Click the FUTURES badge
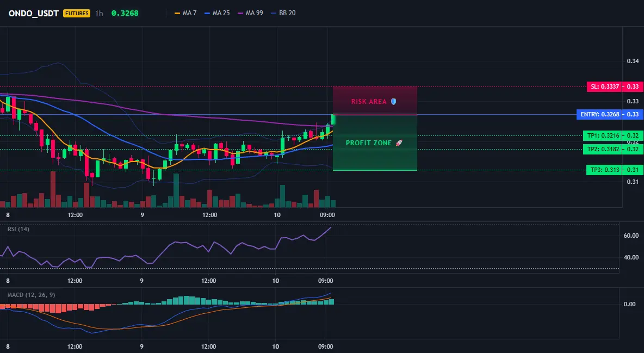644x353 pixels. pyautogui.click(x=76, y=13)
